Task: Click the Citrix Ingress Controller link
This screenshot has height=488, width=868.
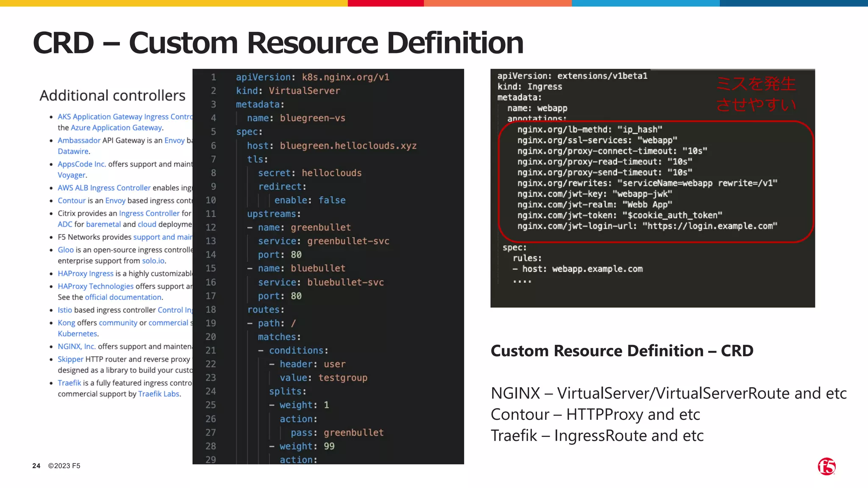Action: coord(149,213)
